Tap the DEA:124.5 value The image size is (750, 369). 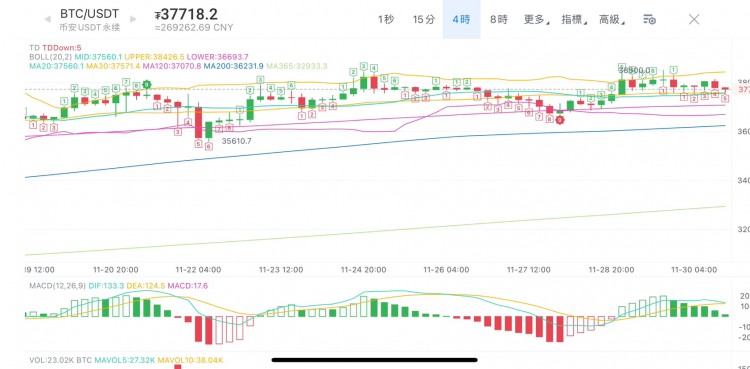(x=146, y=286)
